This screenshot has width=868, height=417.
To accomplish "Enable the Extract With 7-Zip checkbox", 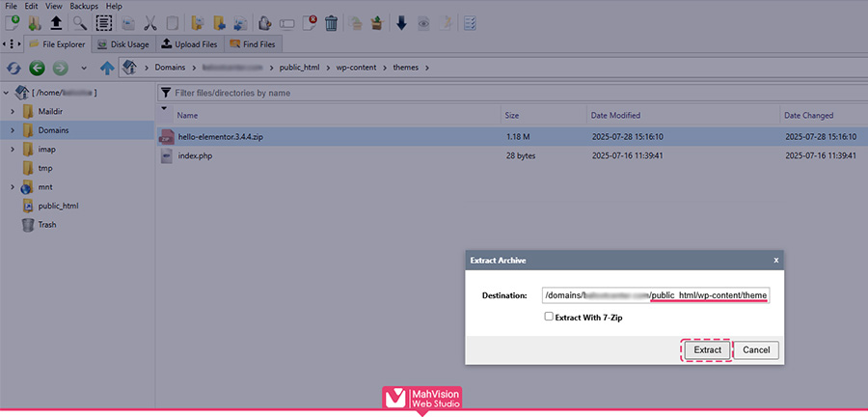I will pyautogui.click(x=549, y=316).
